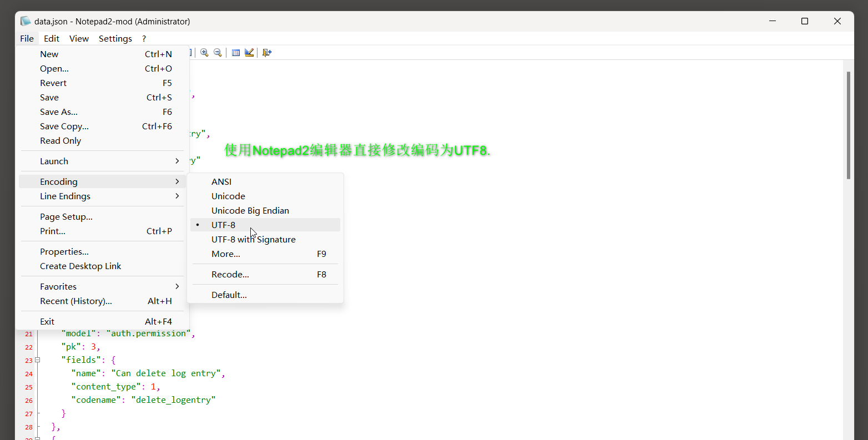This screenshot has width=868, height=440.
Task: Click the "content_type" key on line 25
Action: (x=107, y=387)
